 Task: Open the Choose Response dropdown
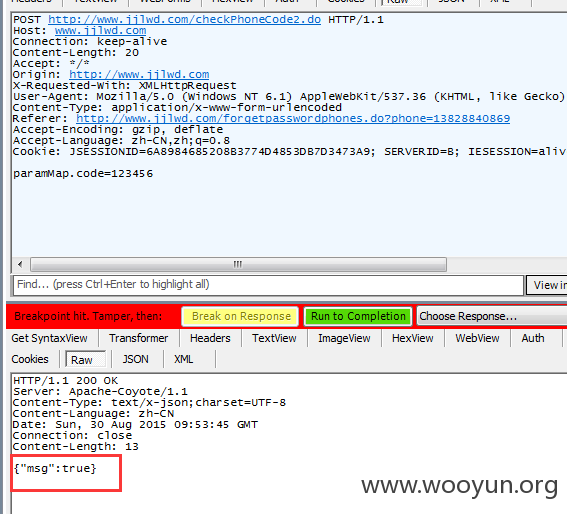[x=492, y=317]
